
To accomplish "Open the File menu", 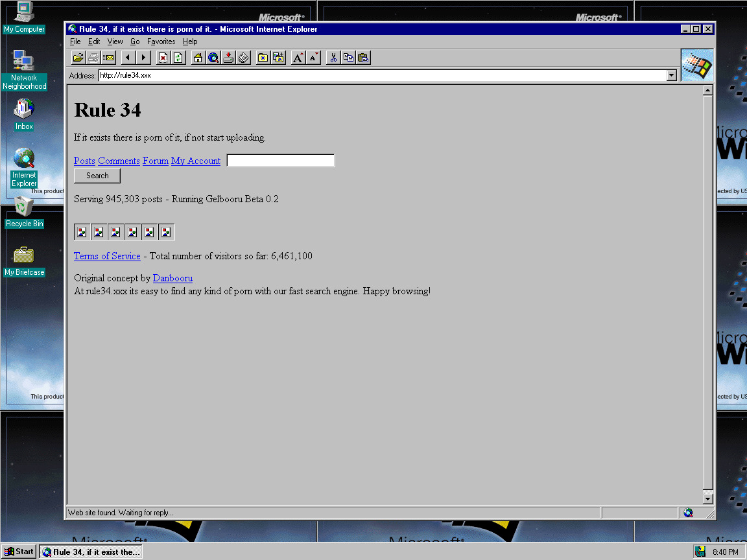I will 75,41.
